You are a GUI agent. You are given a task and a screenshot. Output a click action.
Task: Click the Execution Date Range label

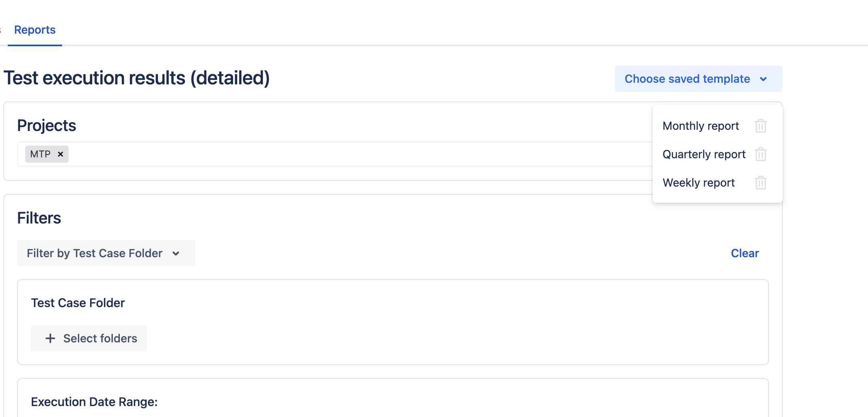(x=94, y=402)
